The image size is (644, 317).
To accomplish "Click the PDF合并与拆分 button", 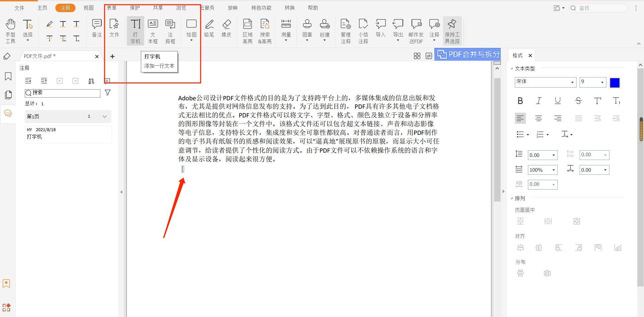I will 467,54.
